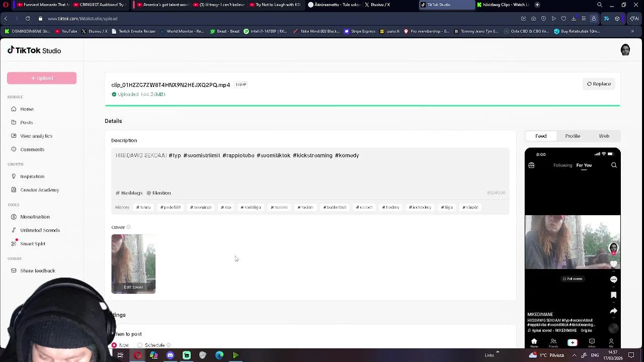
Task: Click the pink Upload button
Action: 42,78
